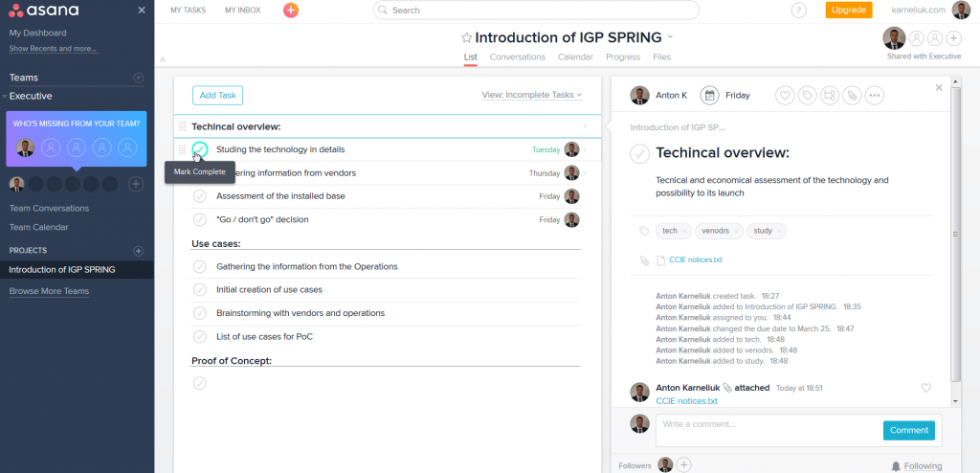This screenshot has width=980, height=473.
Task: Remove the tech tag using its x
Action: 683,232
